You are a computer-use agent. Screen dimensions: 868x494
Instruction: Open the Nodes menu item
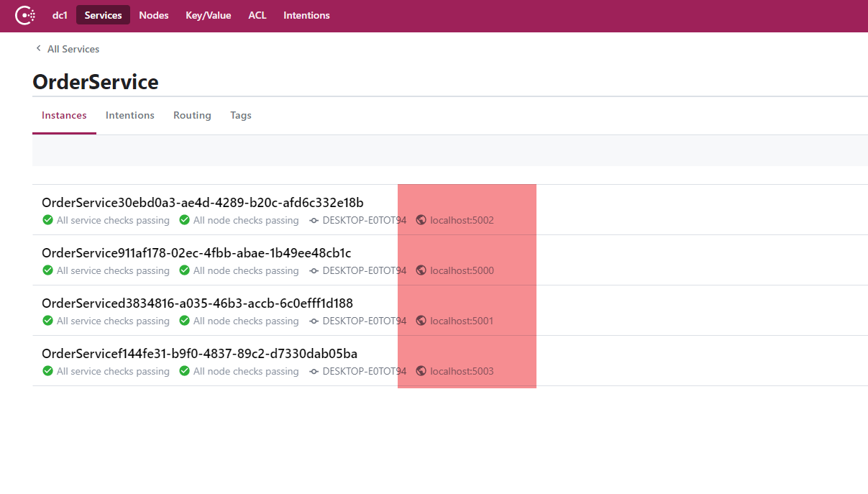pos(154,15)
